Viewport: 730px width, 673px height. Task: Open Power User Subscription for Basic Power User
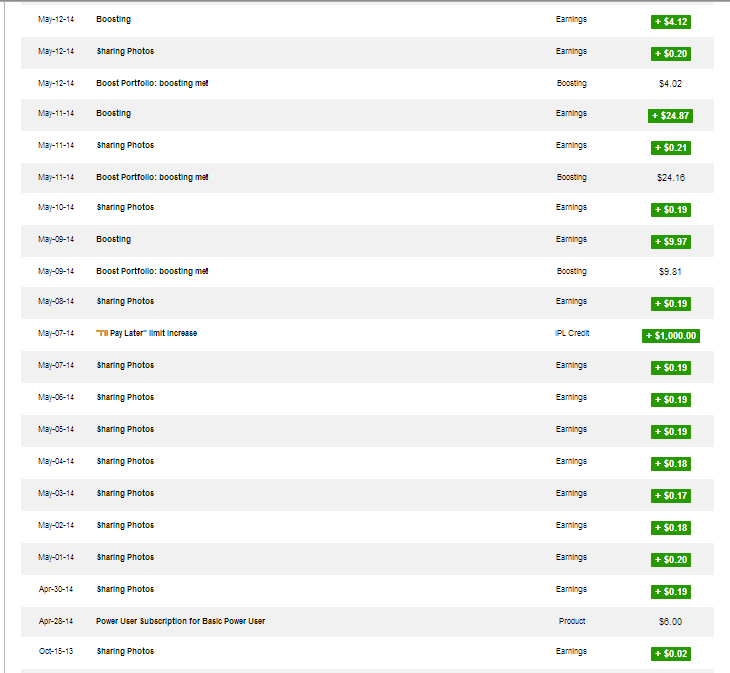(x=180, y=621)
